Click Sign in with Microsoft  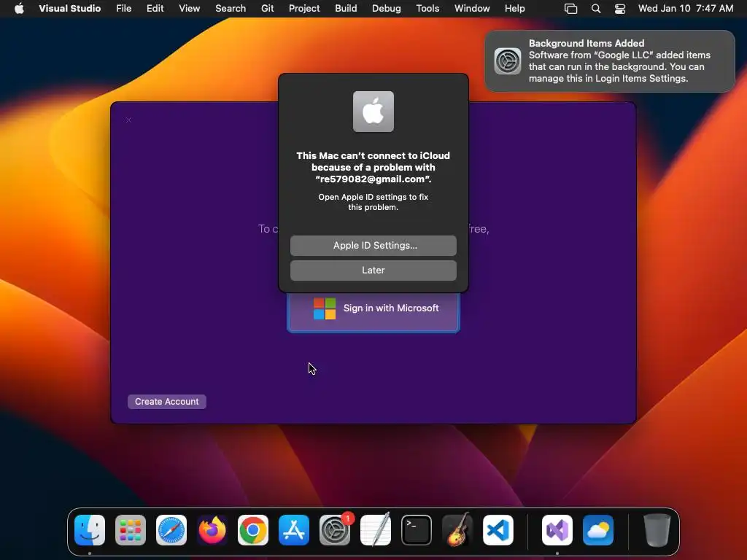click(x=373, y=311)
